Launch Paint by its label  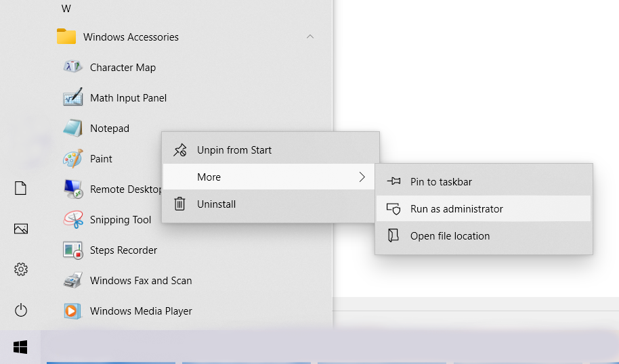pos(101,158)
